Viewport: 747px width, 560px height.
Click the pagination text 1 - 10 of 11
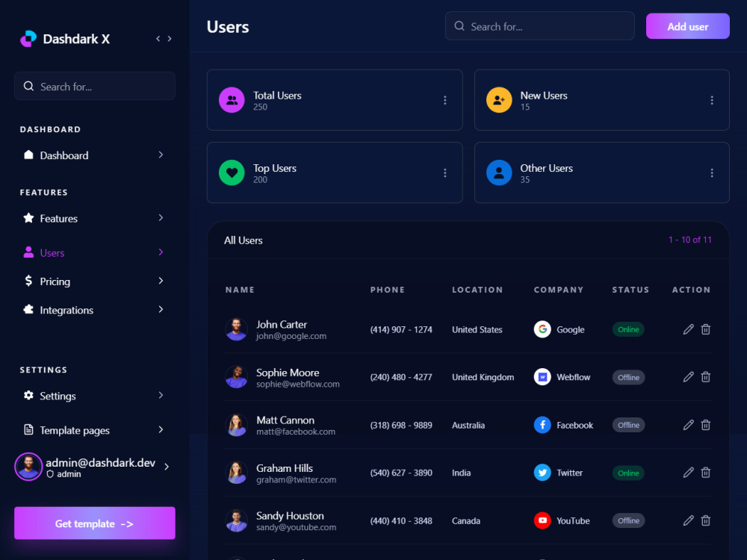[x=689, y=240]
